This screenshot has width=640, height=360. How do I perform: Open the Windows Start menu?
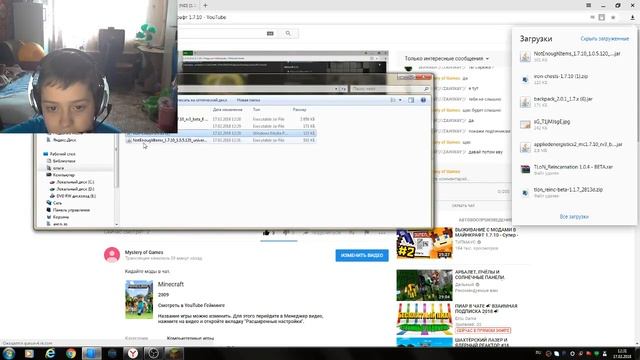pos(9,353)
